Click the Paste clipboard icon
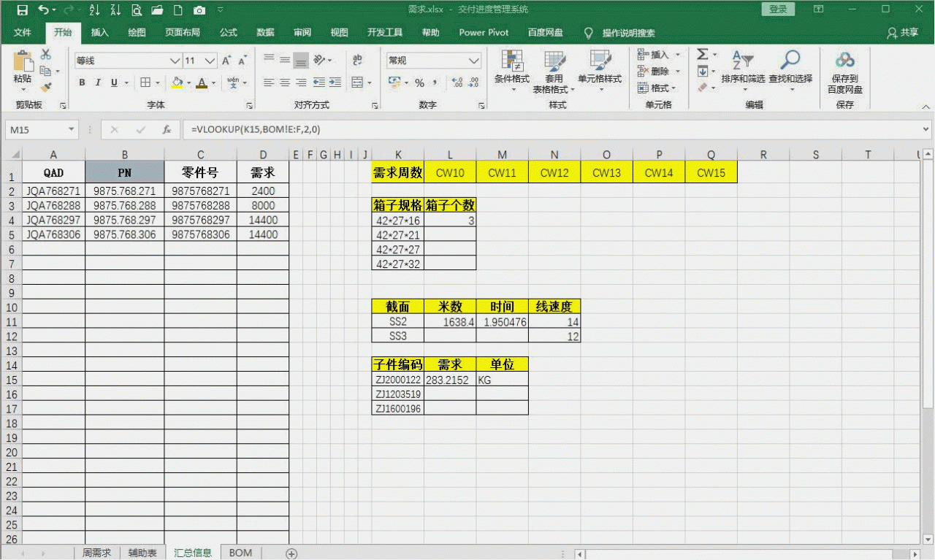935x560 pixels. tap(23, 61)
